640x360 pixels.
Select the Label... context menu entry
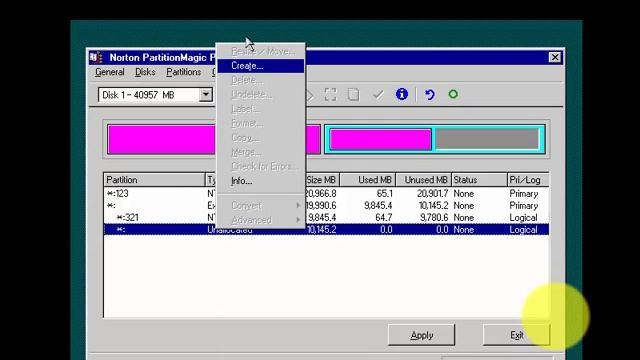261,109
